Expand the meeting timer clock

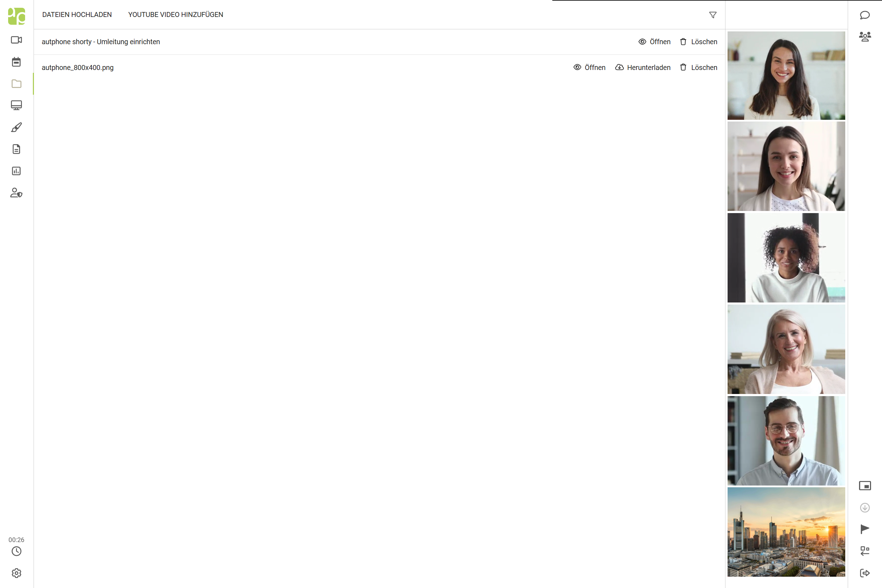pos(16,551)
